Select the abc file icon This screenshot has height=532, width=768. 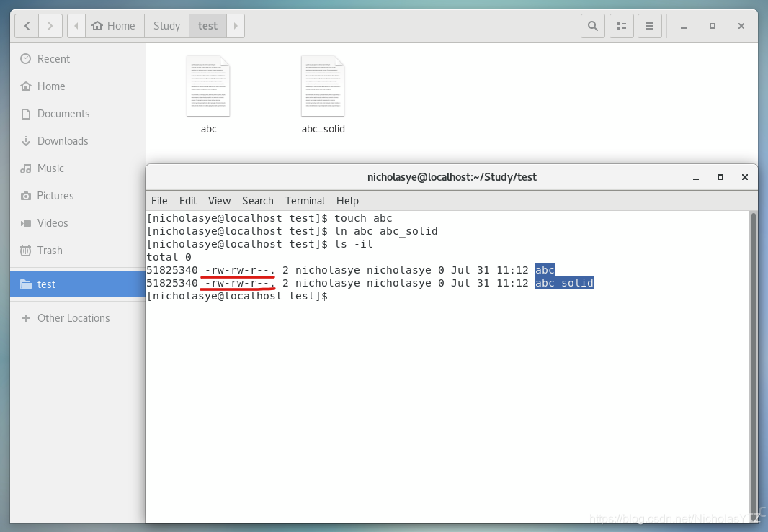tap(208, 86)
